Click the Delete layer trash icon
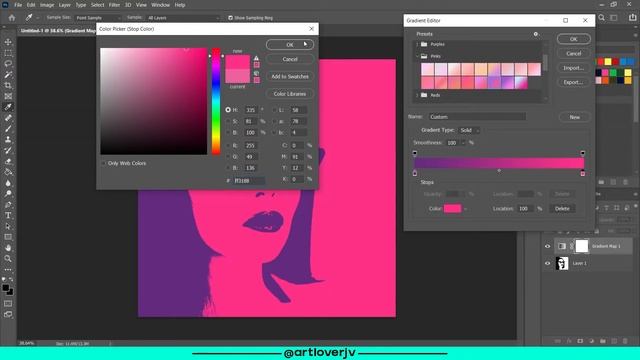 [x=625, y=341]
